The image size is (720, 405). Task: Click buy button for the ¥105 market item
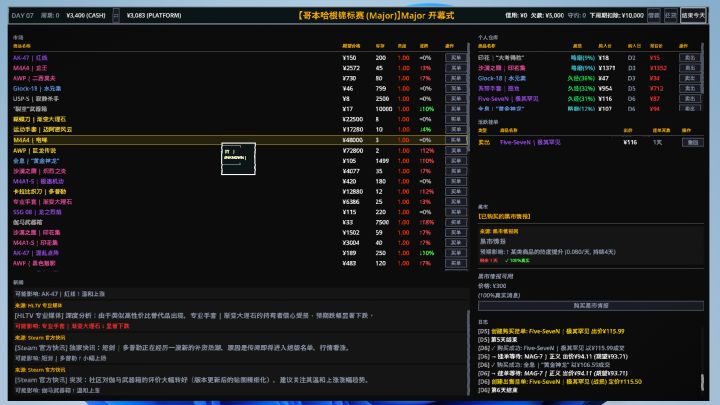pos(456,161)
